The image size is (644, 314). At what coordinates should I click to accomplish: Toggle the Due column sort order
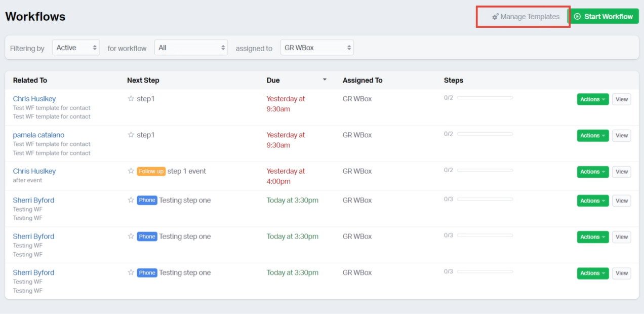(x=325, y=80)
